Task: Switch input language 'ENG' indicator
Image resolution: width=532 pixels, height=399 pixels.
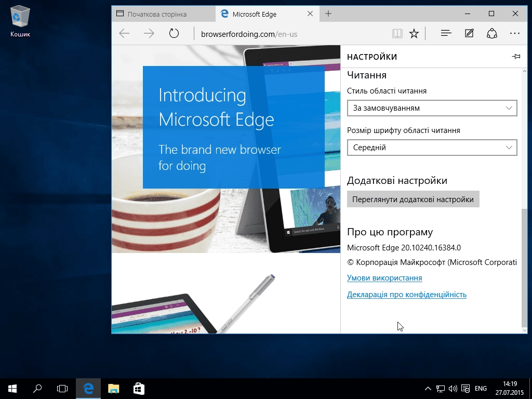Action: click(481, 389)
